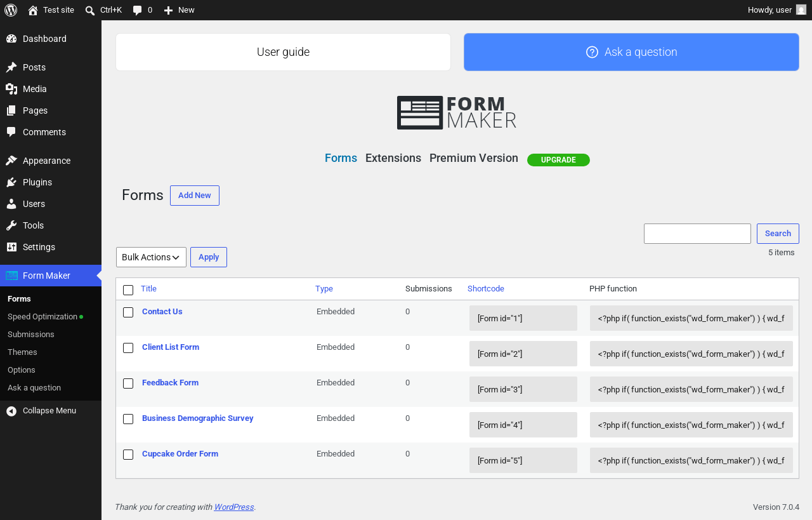Viewport: 812px width, 520px height.
Task: Open the Bulk Actions dropdown
Action: click(x=151, y=257)
